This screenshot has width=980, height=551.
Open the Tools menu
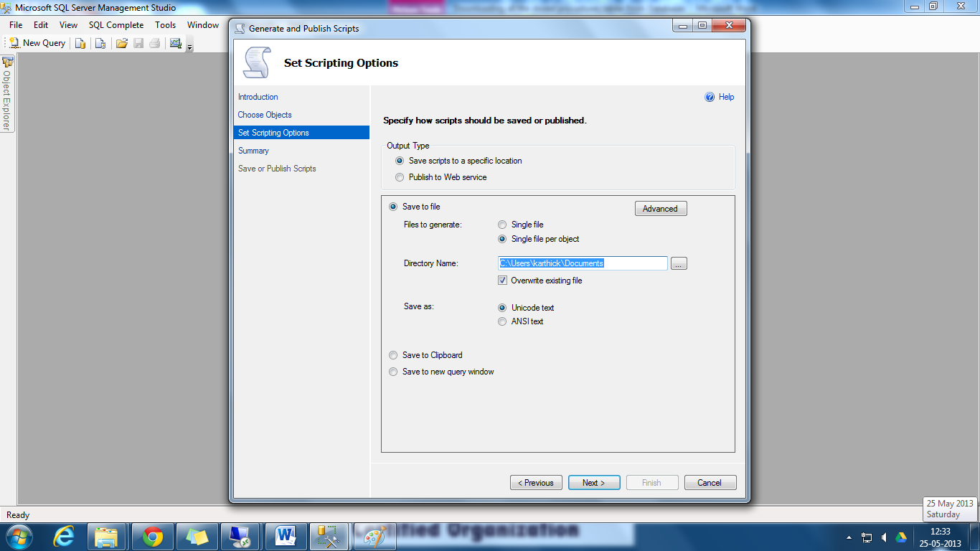pos(166,24)
